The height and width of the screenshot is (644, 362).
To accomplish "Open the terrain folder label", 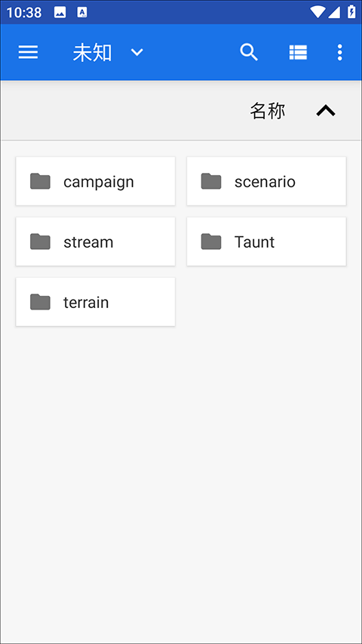I will 86,303.
